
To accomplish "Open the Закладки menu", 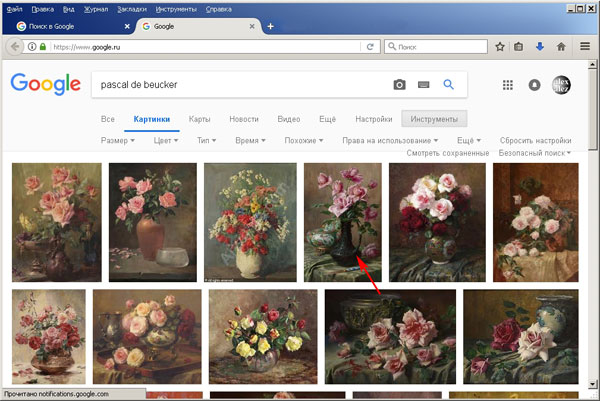I will [x=132, y=9].
